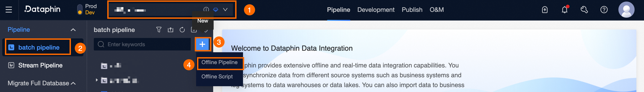Go to the Publish top tab
This screenshot has height=92, width=644.
click(412, 10)
